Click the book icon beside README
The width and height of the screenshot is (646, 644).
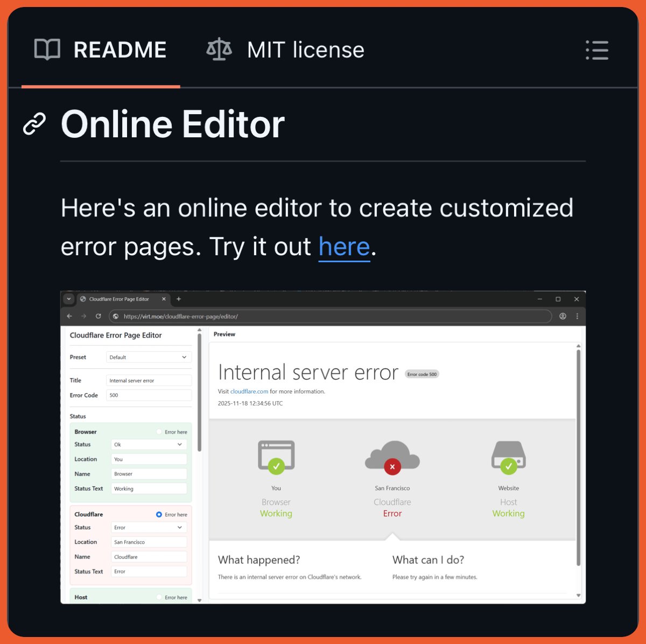click(x=47, y=50)
